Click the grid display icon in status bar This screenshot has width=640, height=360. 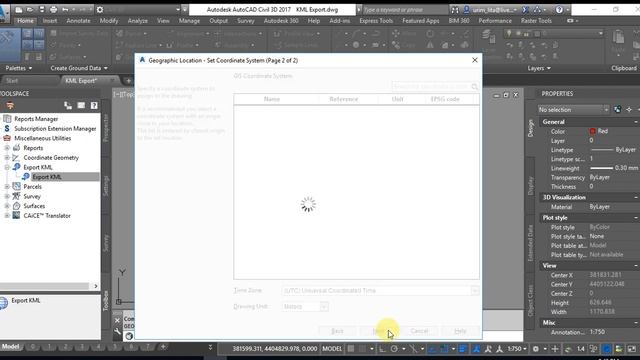351,349
